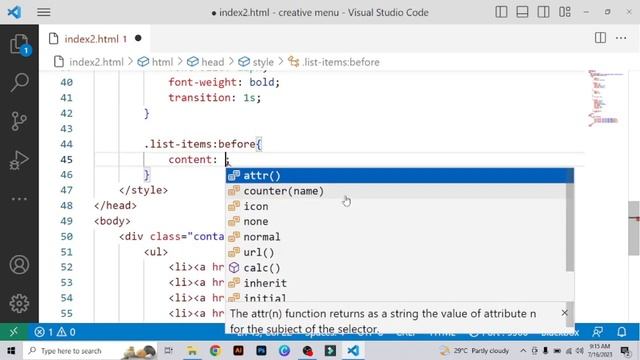Open the editor More Actions ellipsis

coord(621,38)
